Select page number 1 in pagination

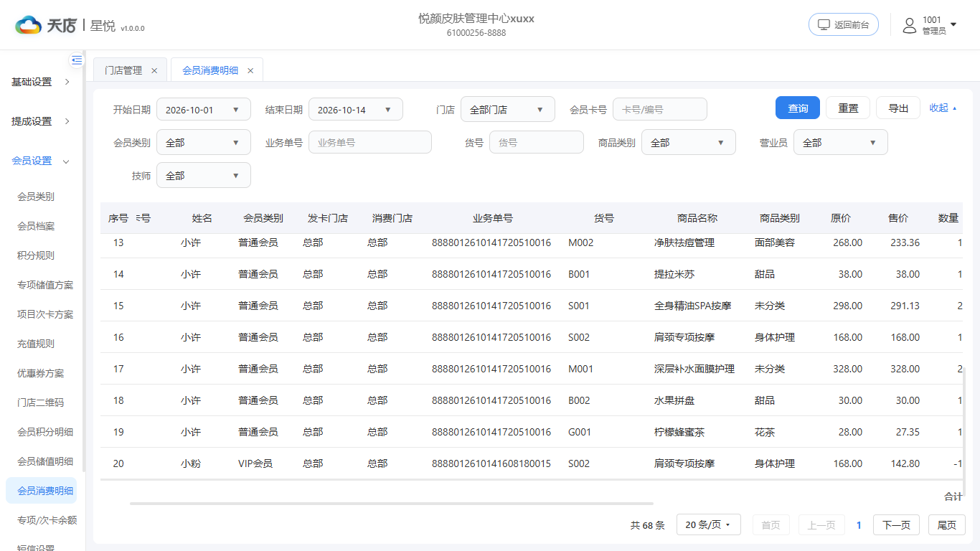(x=859, y=525)
